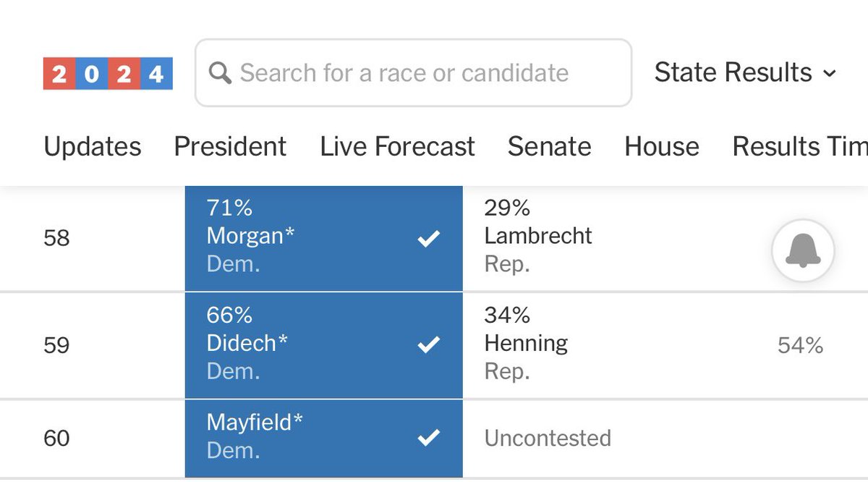Click the State Results chevron arrow
Image resolution: width=868 pixels, height=482 pixels.
coord(830,74)
